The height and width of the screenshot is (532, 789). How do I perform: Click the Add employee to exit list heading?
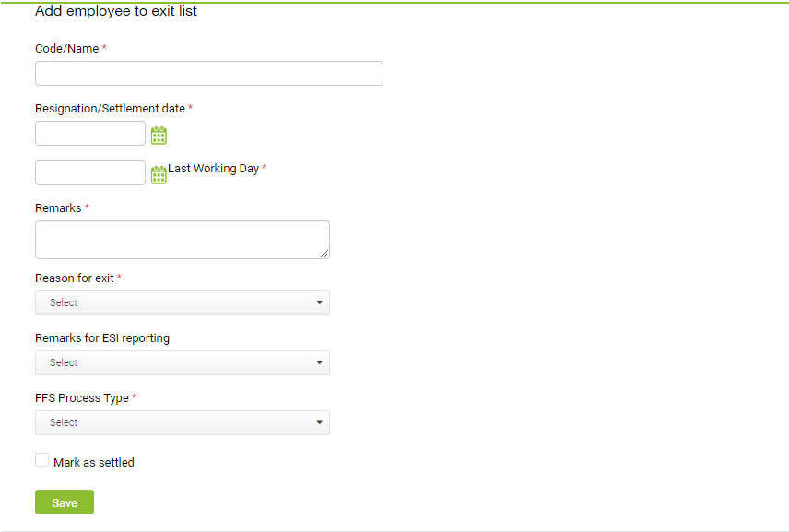coord(116,11)
